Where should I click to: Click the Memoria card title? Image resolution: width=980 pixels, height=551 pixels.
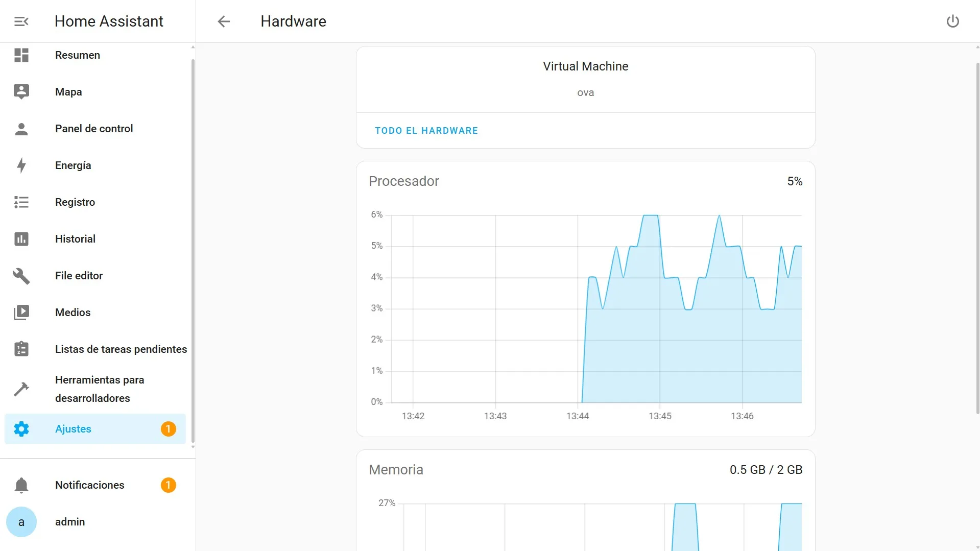click(396, 470)
